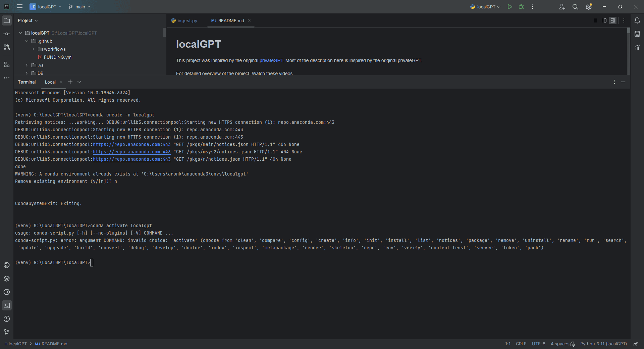The image size is (644, 349).
Task: Open Search Everywhere
Action: pos(575,7)
